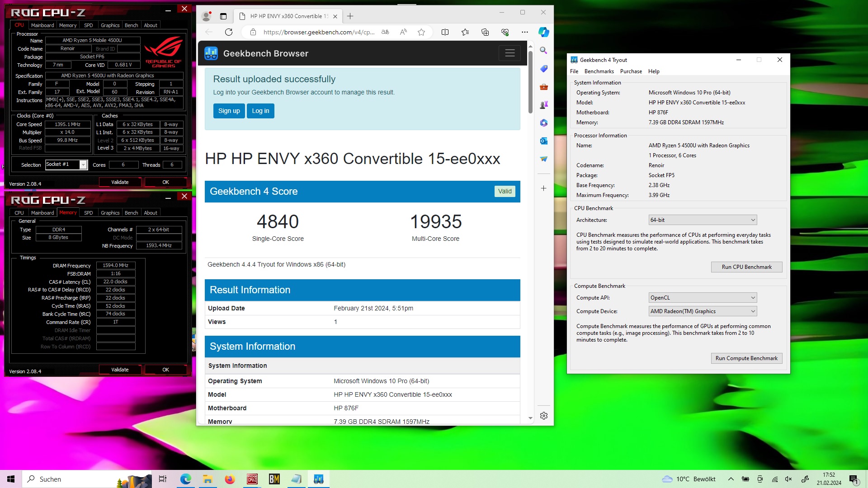Open Benchmarks menu in Geekbench 4 Tryout
The height and width of the screenshot is (488, 868).
pos(599,71)
